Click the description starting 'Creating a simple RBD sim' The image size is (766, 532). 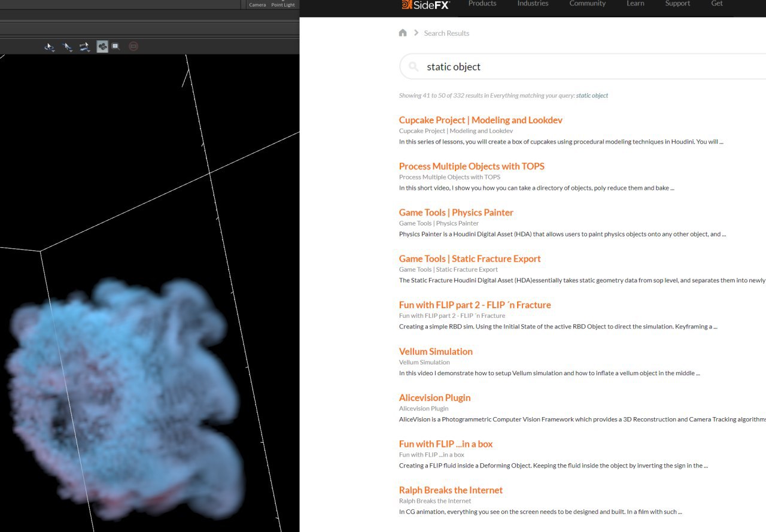[x=558, y=327]
